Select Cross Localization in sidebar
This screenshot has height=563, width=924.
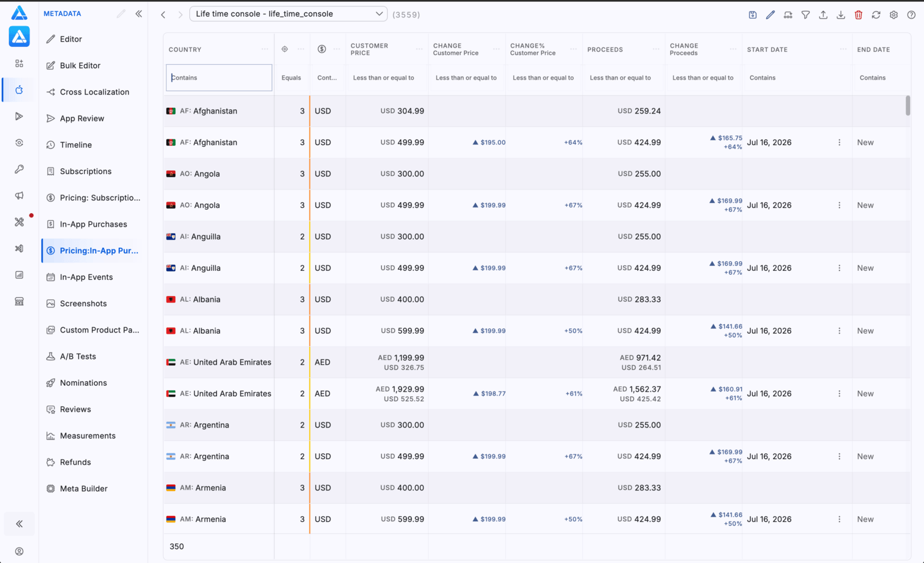[94, 92]
